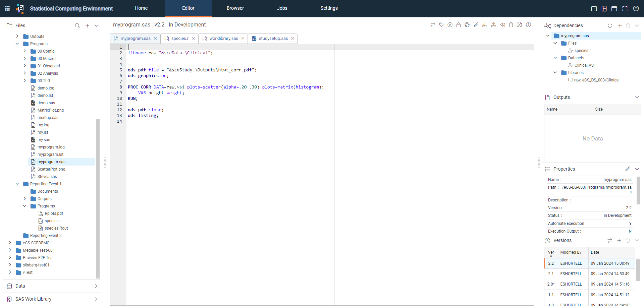Open the Files panel dropdown chevron
The image size is (644, 308).
[x=96, y=26]
